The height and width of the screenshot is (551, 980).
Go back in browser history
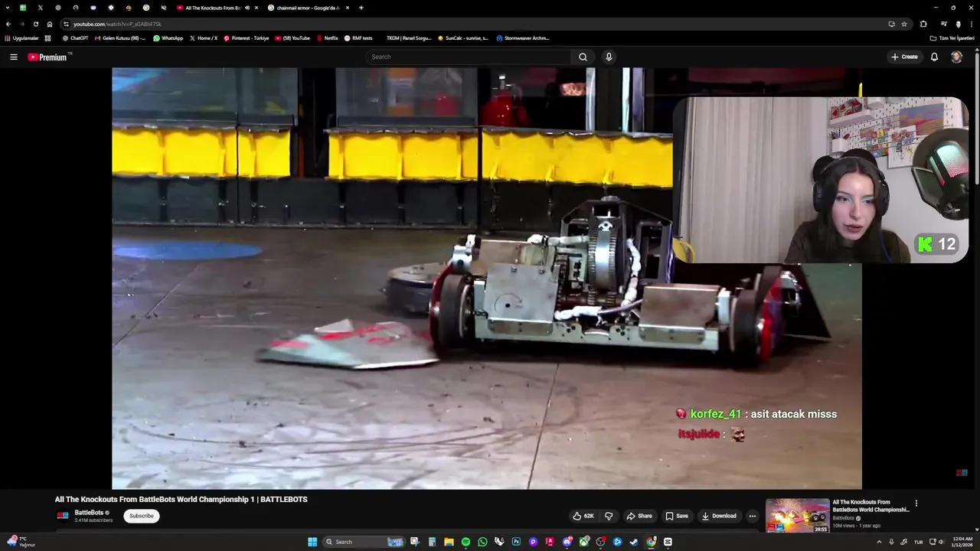point(8,24)
